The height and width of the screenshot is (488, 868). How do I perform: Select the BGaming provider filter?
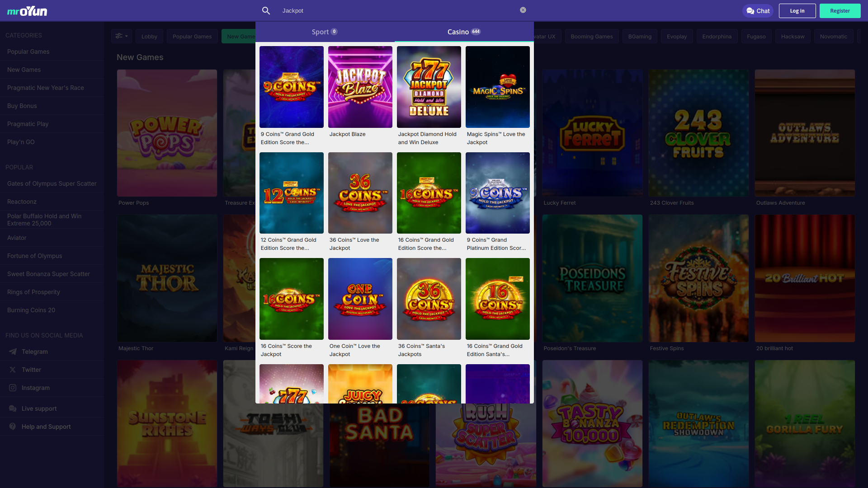point(640,36)
